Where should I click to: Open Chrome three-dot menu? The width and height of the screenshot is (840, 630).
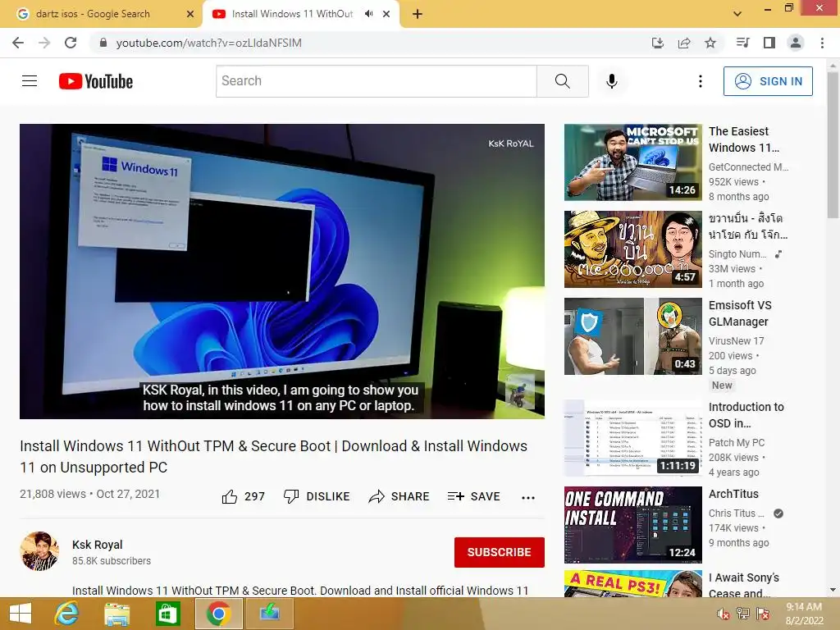822,43
